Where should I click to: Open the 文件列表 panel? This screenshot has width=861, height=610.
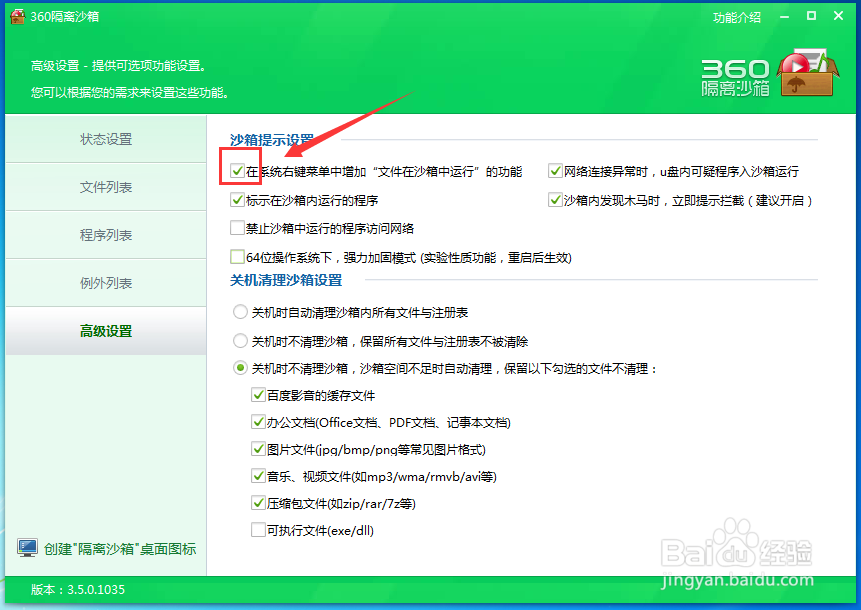[105, 187]
